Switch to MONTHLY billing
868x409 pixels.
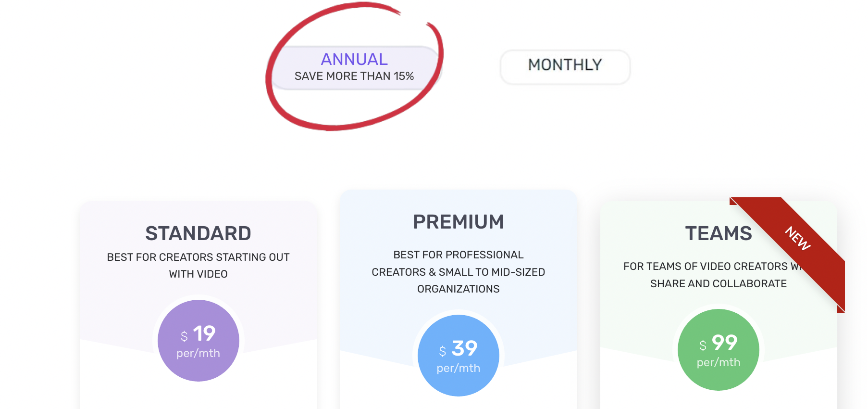(x=565, y=67)
